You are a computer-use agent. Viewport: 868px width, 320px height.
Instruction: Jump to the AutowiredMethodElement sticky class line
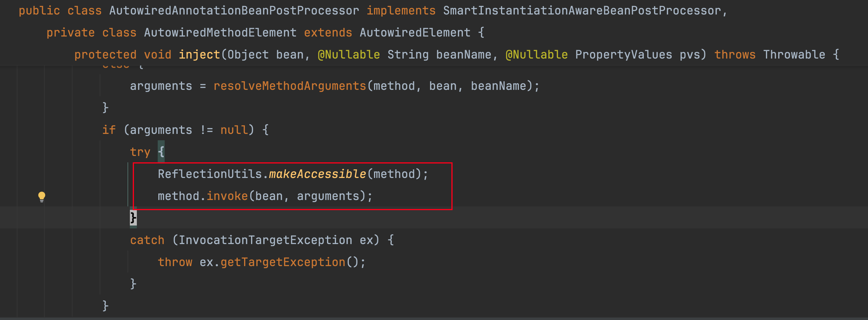click(220, 33)
